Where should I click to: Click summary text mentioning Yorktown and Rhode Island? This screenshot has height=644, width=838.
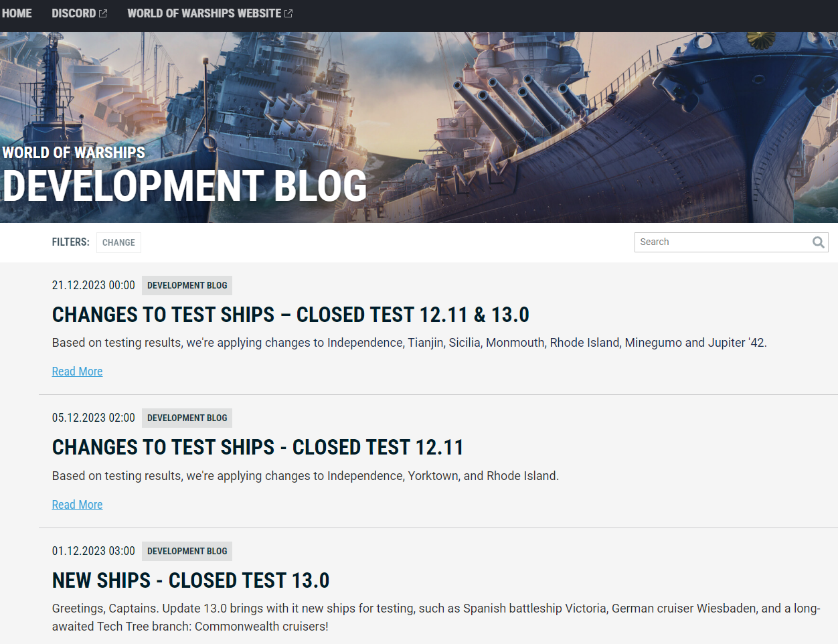[305, 476]
